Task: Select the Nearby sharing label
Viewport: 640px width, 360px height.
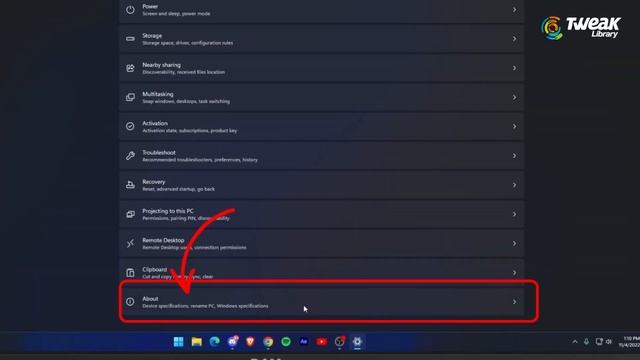Action: [x=161, y=65]
